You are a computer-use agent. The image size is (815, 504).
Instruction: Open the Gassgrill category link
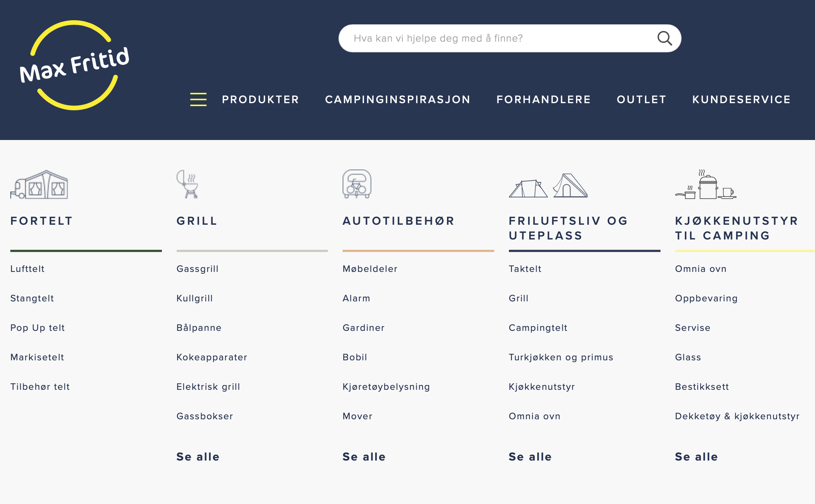pyautogui.click(x=197, y=269)
